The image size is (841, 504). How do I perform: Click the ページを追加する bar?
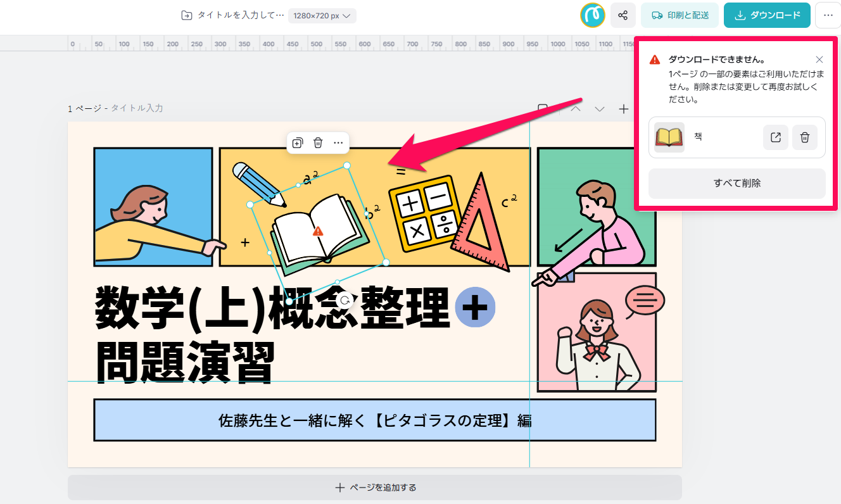pyautogui.click(x=375, y=488)
